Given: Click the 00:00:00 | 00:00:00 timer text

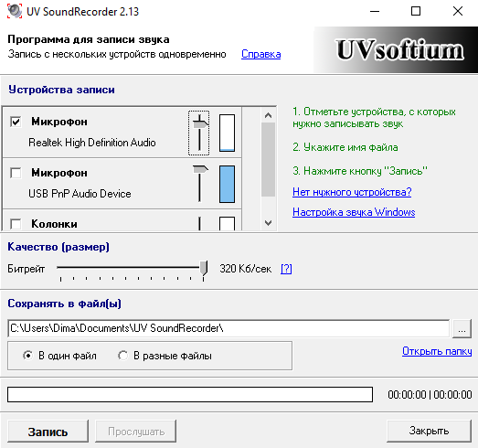Looking at the screenshot, I should coord(430,395).
